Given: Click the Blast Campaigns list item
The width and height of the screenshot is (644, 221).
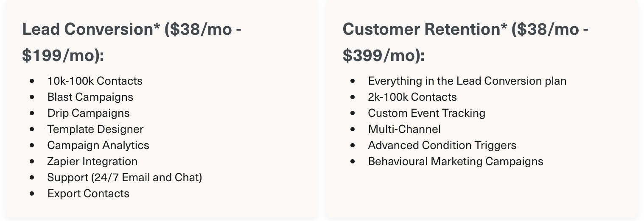Looking at the screenshot, I should tap(90, 97).
